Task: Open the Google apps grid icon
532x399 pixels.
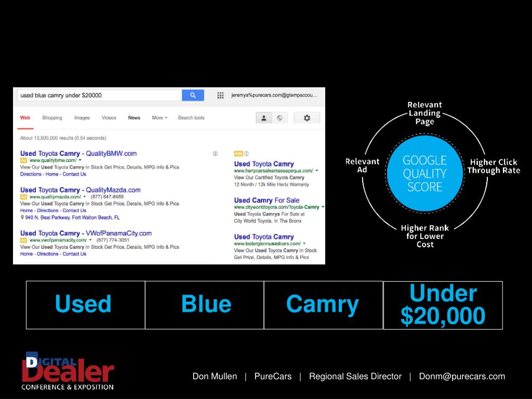Action: click(220, 96)
